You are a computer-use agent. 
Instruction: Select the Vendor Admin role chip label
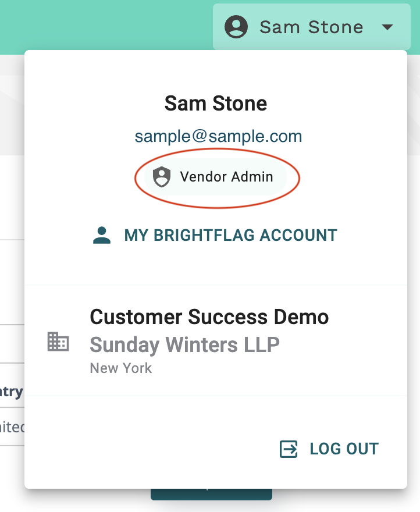click(x=226, y=177)
